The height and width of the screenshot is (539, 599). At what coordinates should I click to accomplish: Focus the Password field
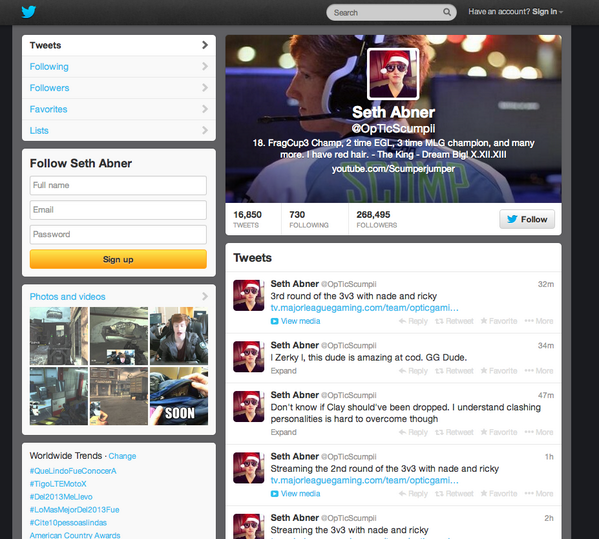click(x=118, y=235)
